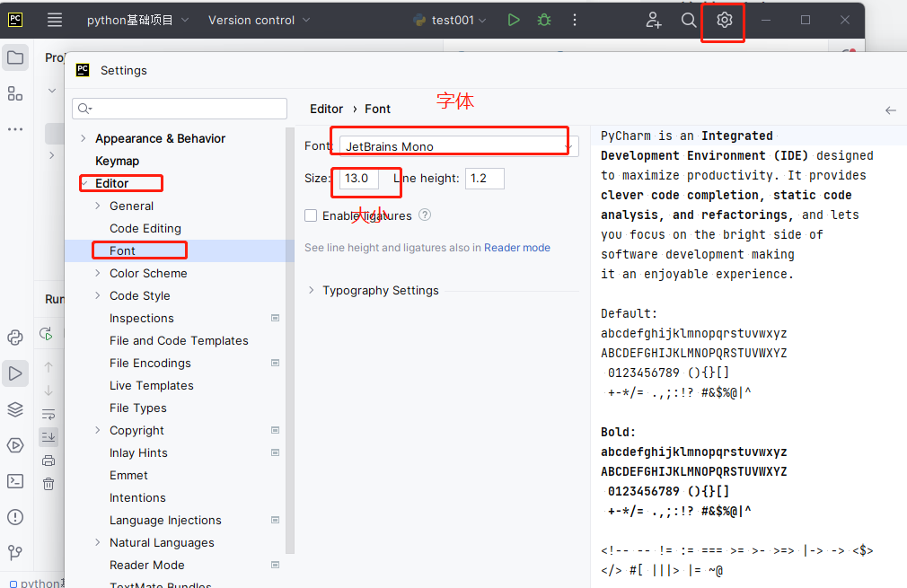Select the Font settings page
The height and width of the screenshot is (588, 907).
pos(123,251)
